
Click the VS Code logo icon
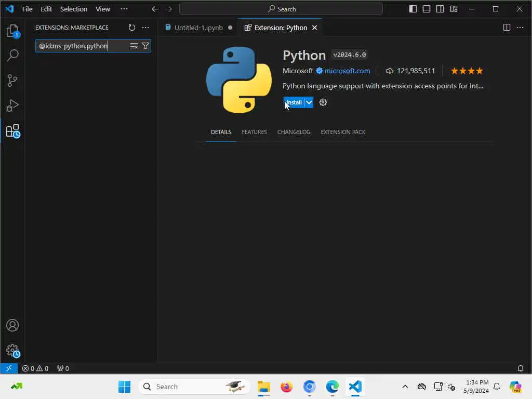(x=9, y=9)
